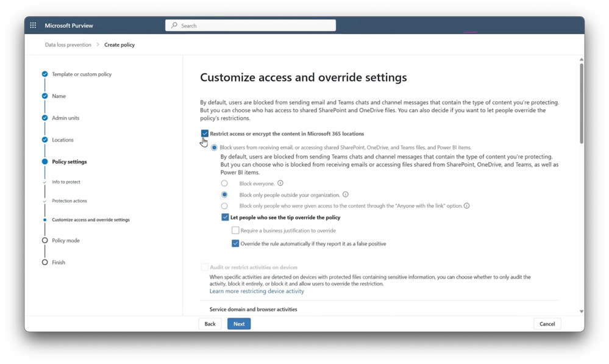The height and width of the screenshot is (364, 609).
Task: Click the completed Template or custom policy step icon
Action: [45, 74]
